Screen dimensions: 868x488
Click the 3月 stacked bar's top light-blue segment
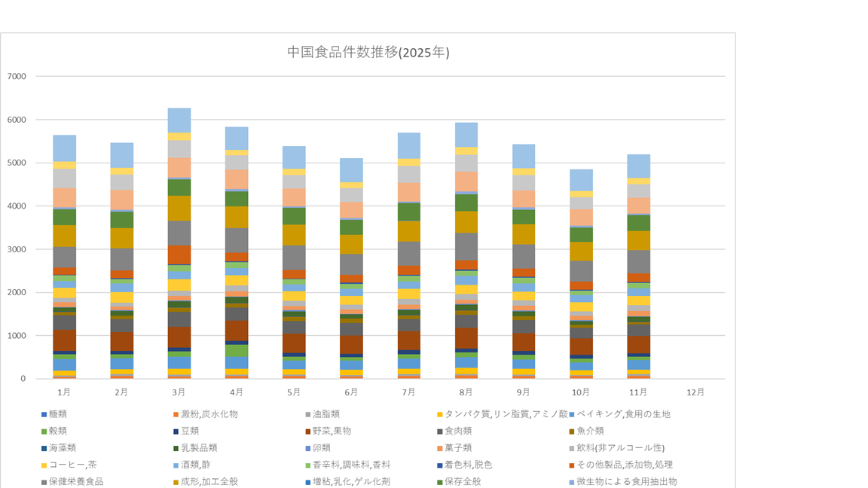tap(179, 120)
